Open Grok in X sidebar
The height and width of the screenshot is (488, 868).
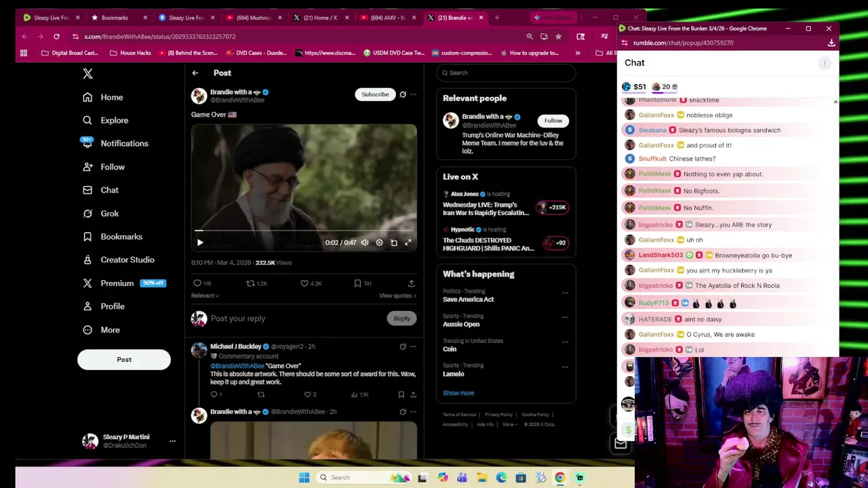click(x=100, y=213)
